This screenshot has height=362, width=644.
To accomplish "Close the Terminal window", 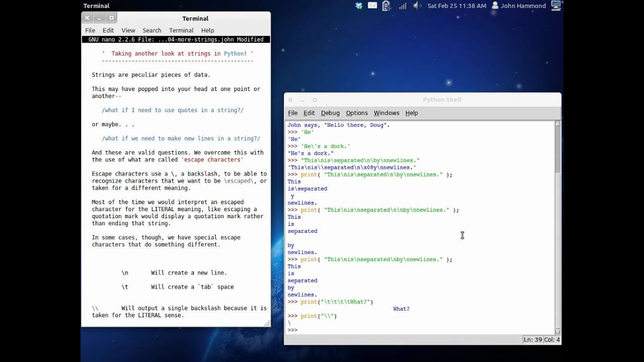I will pos(87,18).
